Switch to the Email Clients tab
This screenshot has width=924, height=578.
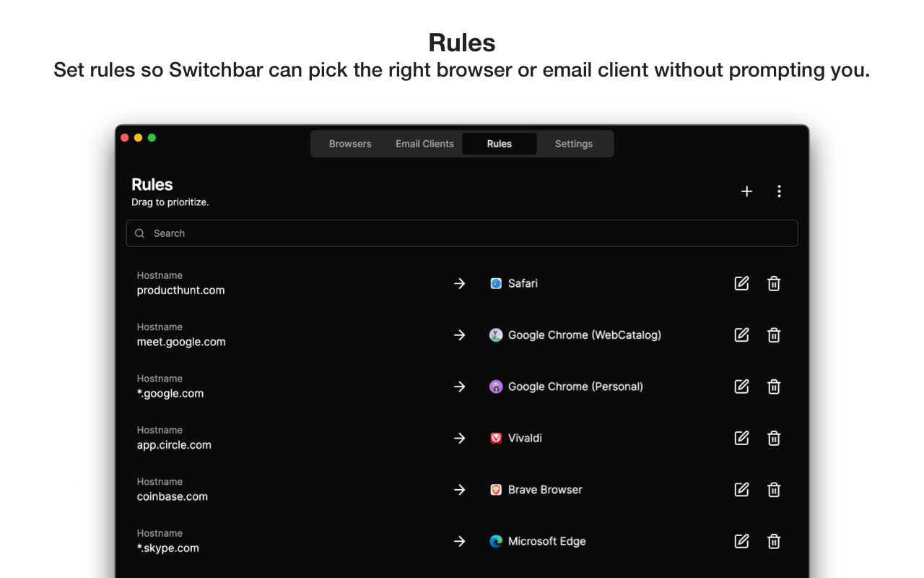[424, 144]
